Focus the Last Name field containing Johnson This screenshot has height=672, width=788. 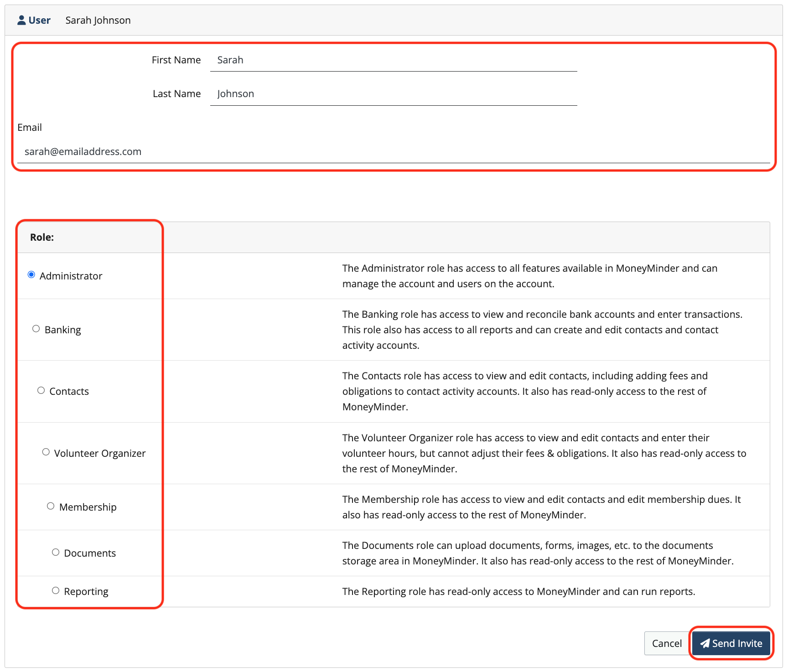(394, 94)
